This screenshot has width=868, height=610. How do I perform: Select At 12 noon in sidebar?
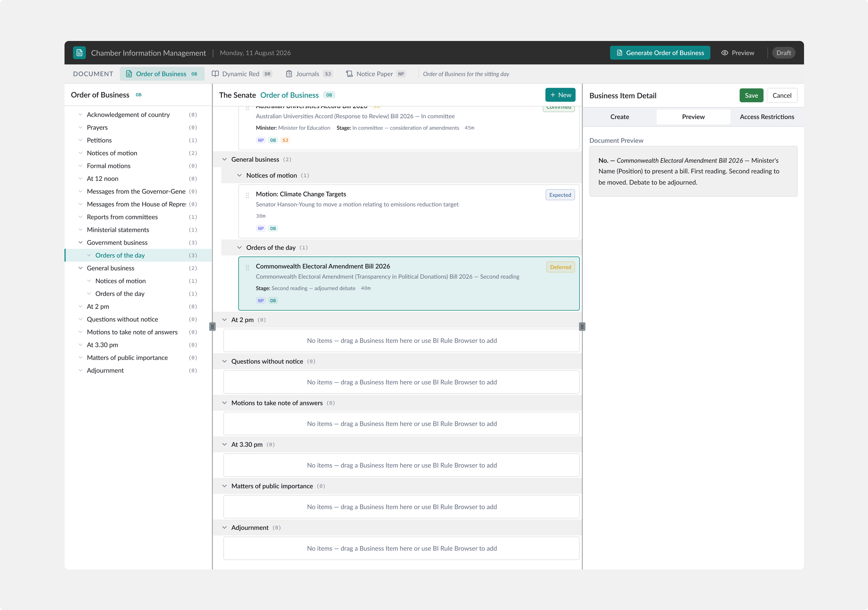coord(139,179)
